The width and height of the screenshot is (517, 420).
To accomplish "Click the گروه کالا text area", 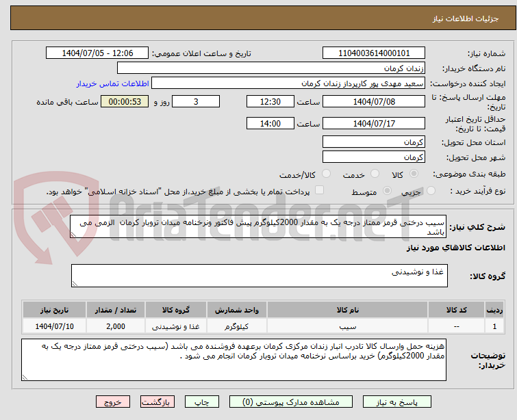I will pos(259,276).
